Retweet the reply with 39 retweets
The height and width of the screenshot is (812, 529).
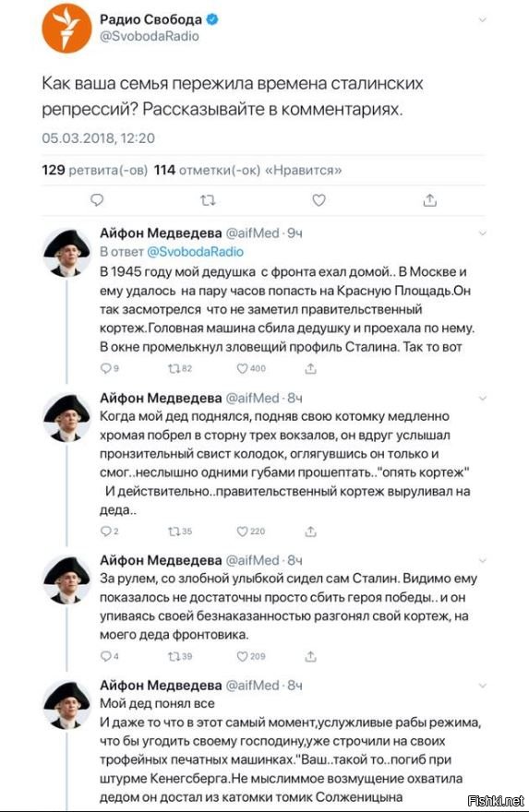[x=180, y=656]
